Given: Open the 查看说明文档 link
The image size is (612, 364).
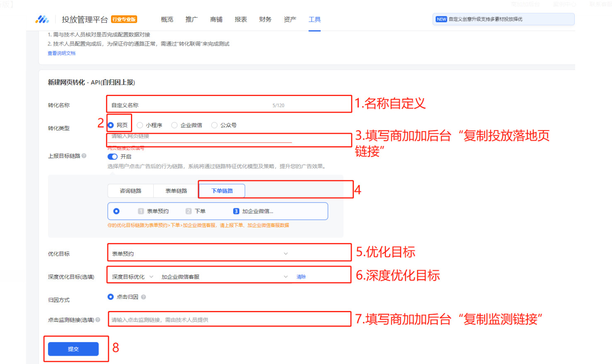Looking at the screenshot, I should pyautogui.click(x=61, y=53).
